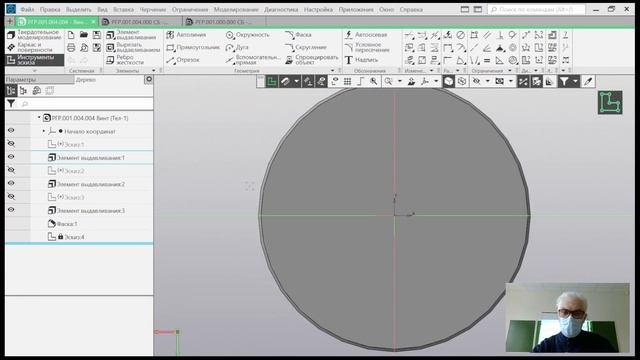Add a new document tab with plus

pos(10,22)
